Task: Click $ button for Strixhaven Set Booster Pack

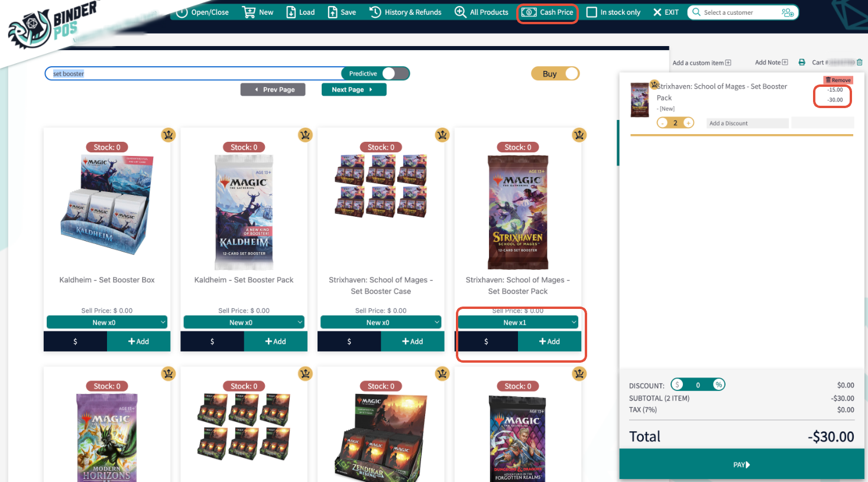Action: (487, 341)
